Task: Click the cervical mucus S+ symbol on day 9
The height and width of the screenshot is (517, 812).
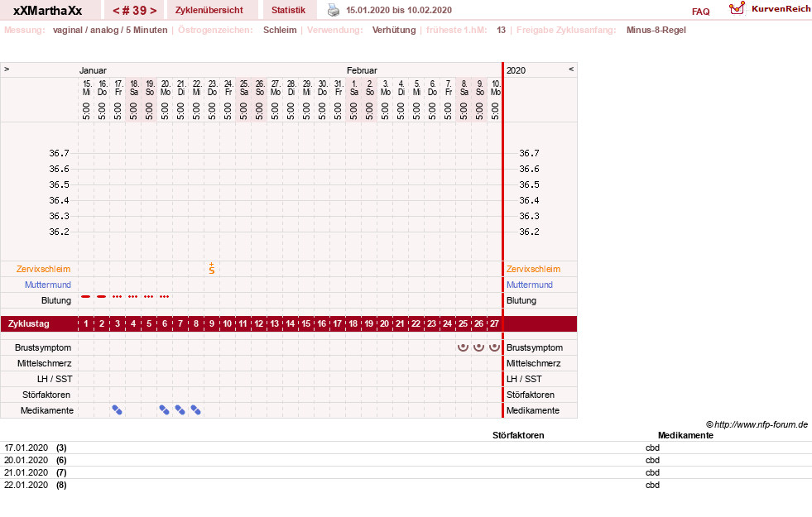Action: [x=212, y=268]
